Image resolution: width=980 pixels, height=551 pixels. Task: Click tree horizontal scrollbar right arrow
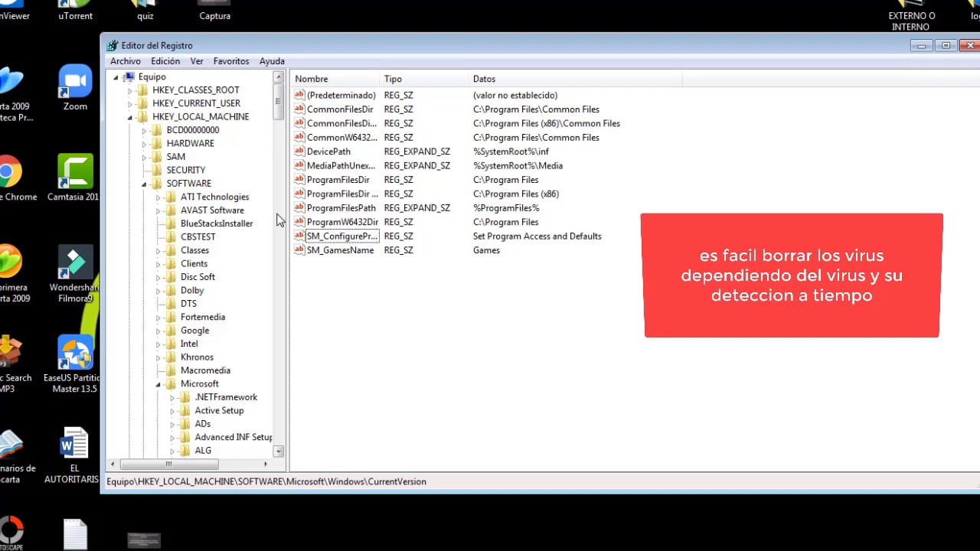[266, 464]
